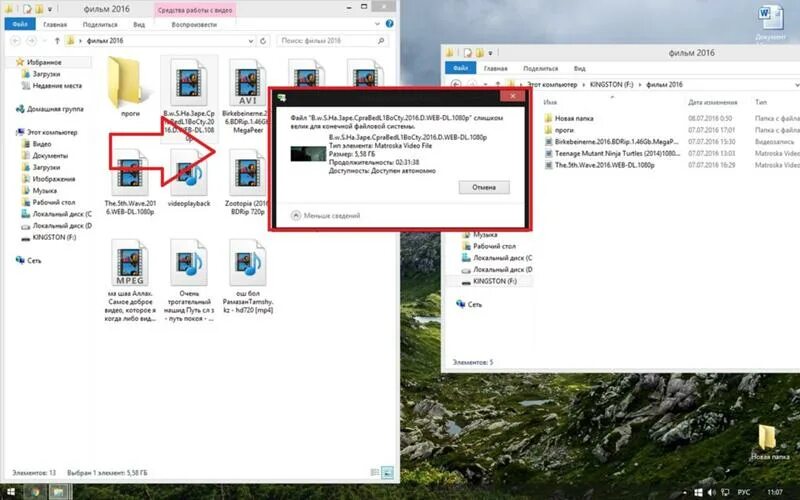Click KINGSTON (F:) in right window address path
The image size is (800, 500).
tap(611, 85)
